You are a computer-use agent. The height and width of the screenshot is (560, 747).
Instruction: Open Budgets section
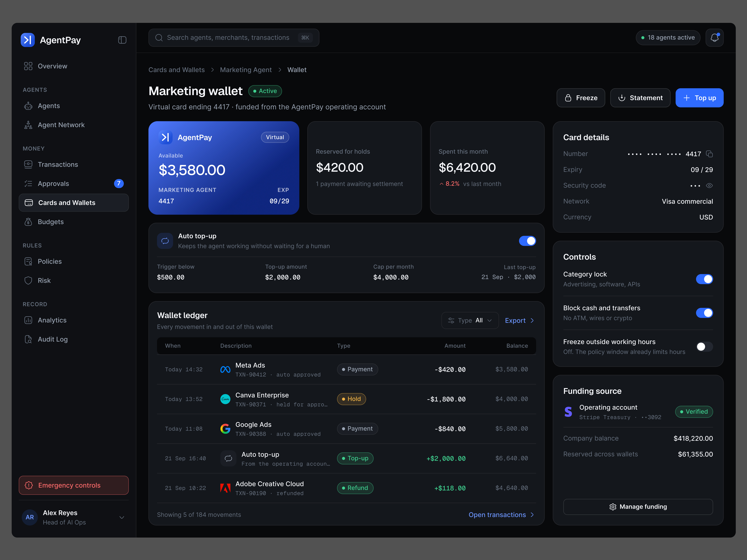pyautogui.click(x=74, y=222)
